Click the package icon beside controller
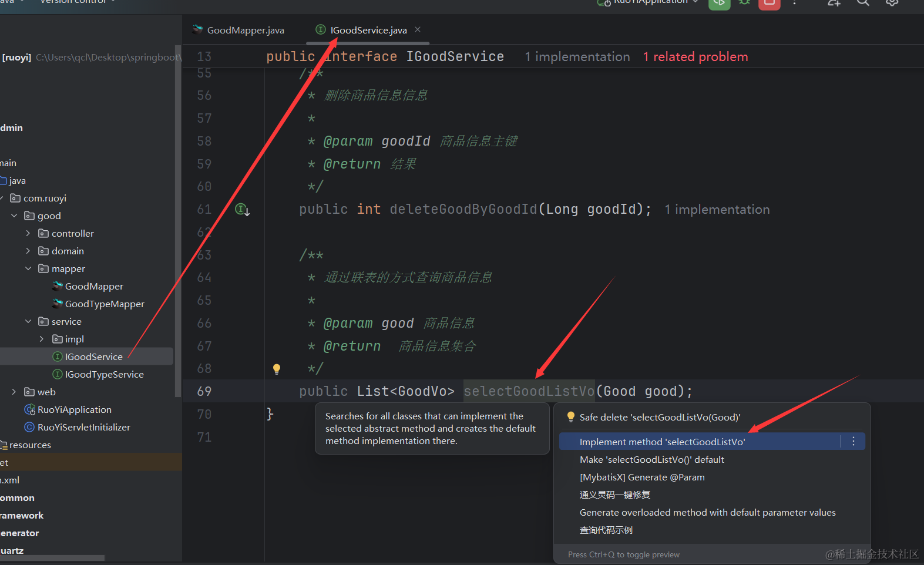924x565 pixels. [x=43, y=233]
